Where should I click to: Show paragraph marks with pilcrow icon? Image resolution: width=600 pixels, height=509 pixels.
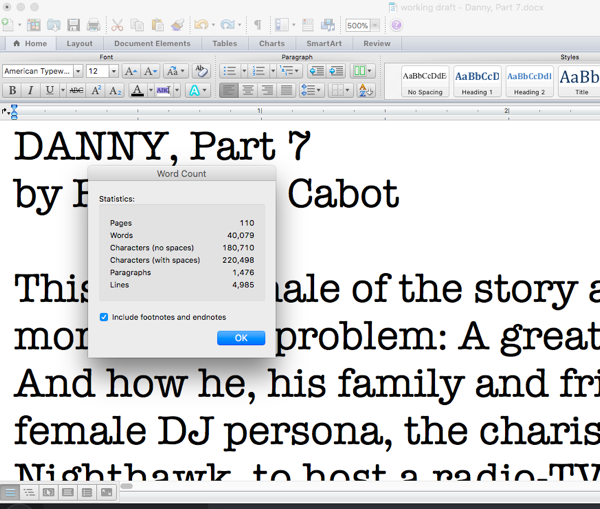tap(257, 25)
